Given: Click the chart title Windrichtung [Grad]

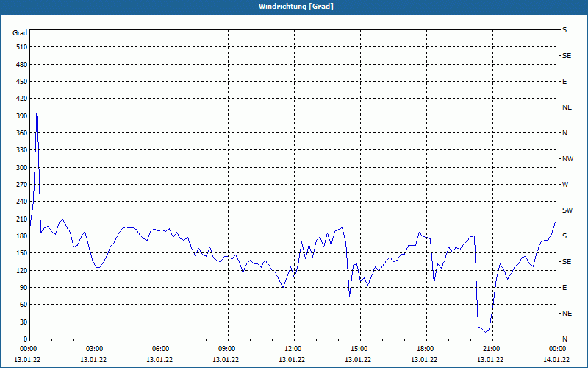Looking at the screenshot, I should click(296, 7).
